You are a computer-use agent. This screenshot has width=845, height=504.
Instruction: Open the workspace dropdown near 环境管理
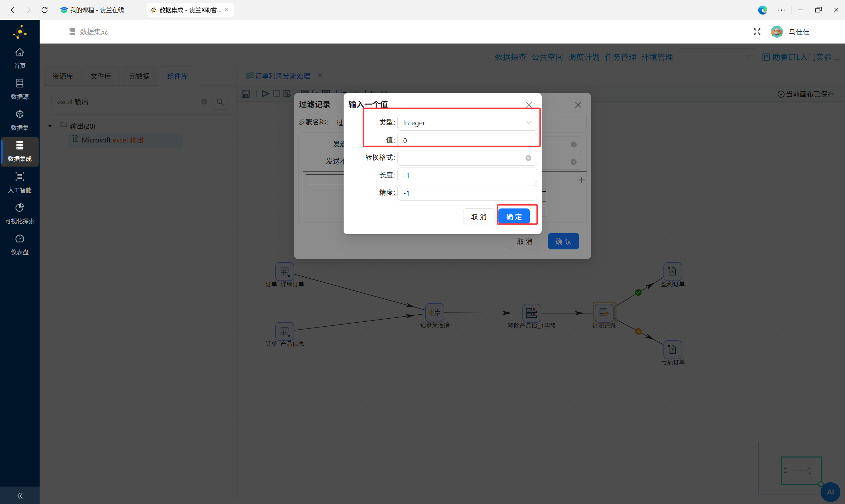tap(717, 57)
